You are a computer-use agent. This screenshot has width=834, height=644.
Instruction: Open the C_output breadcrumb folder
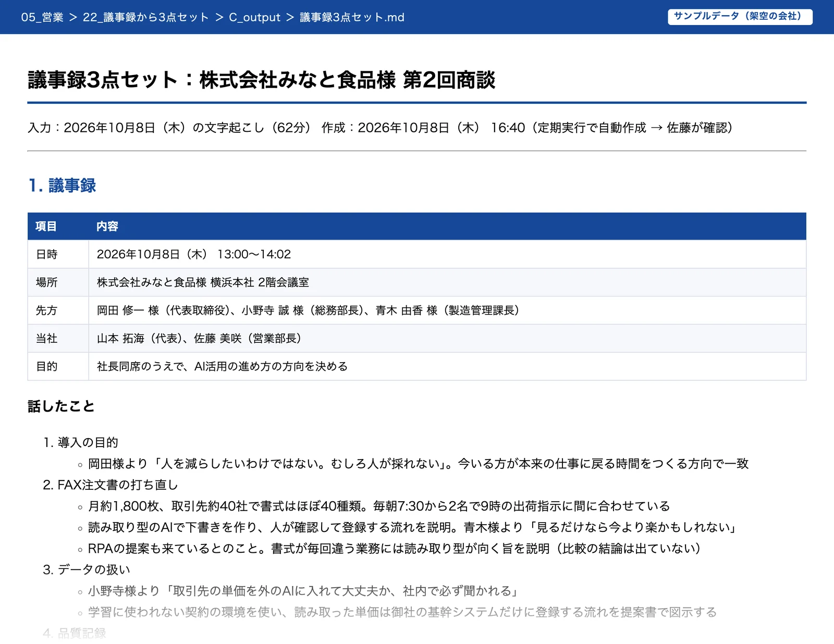[x=255, y=17]
